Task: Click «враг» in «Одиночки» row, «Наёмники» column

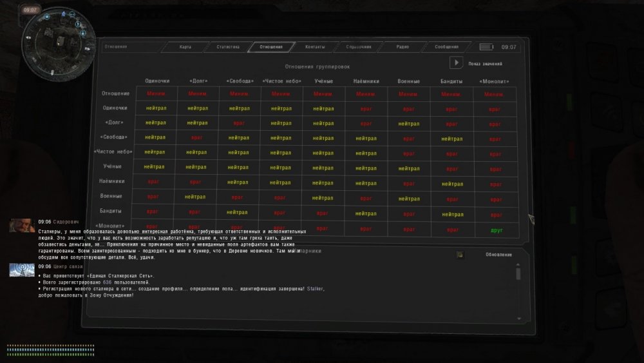Action: 366,109
